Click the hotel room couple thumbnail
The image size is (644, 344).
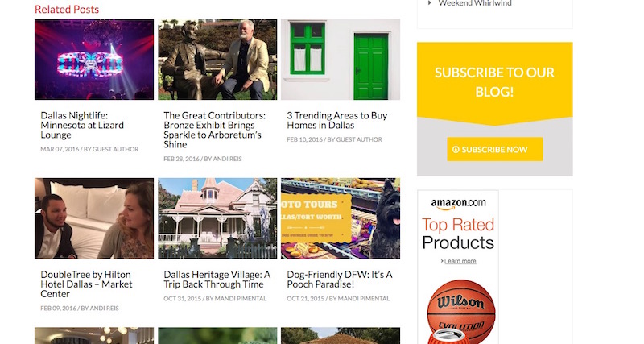94,218
